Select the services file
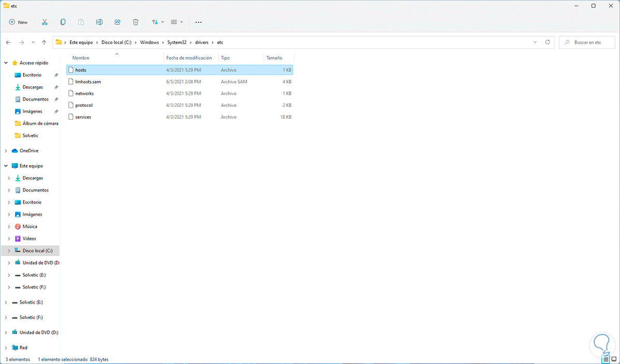Screen dimensions: 620x364 [180, 117]
